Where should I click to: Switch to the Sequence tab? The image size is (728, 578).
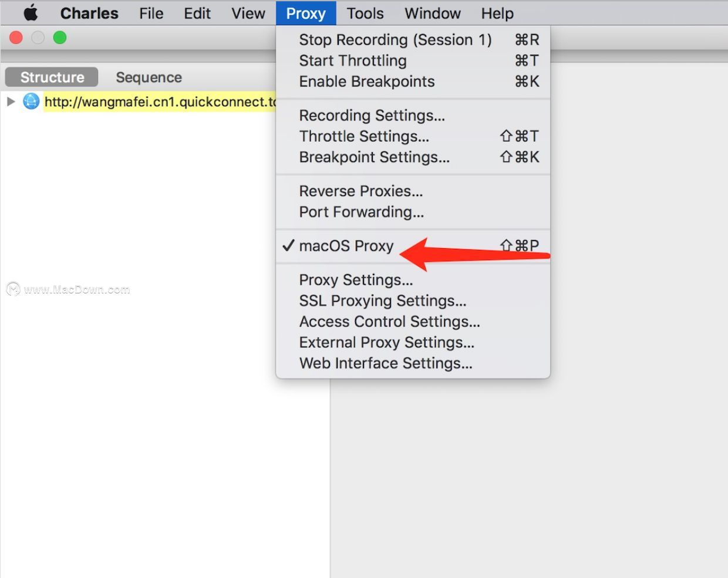tap(149, 77)
